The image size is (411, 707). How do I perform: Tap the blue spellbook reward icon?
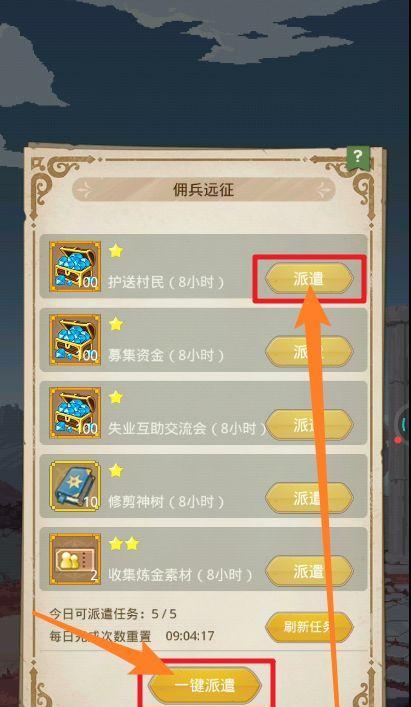75,486
